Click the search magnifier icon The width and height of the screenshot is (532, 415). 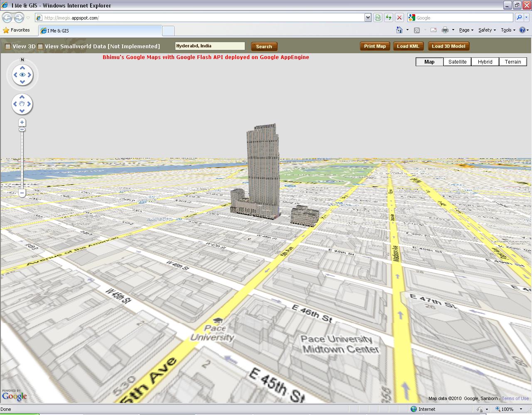click(x=519, y=17)
